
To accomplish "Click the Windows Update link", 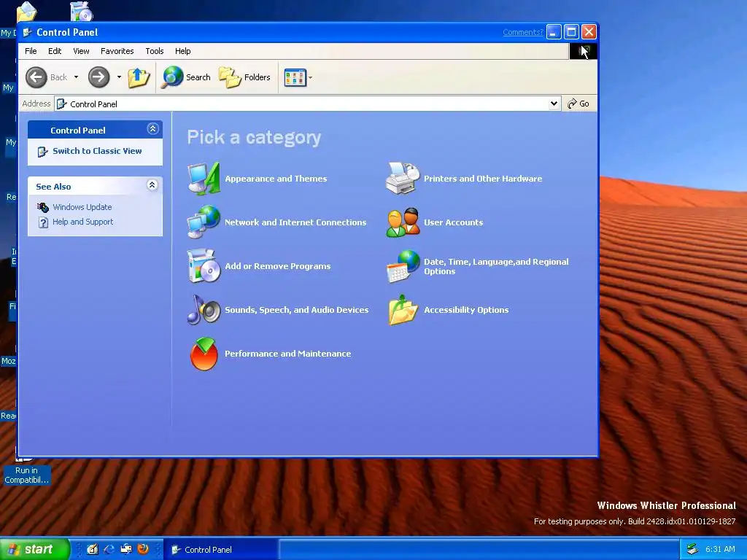I will [x=82, y=207].
